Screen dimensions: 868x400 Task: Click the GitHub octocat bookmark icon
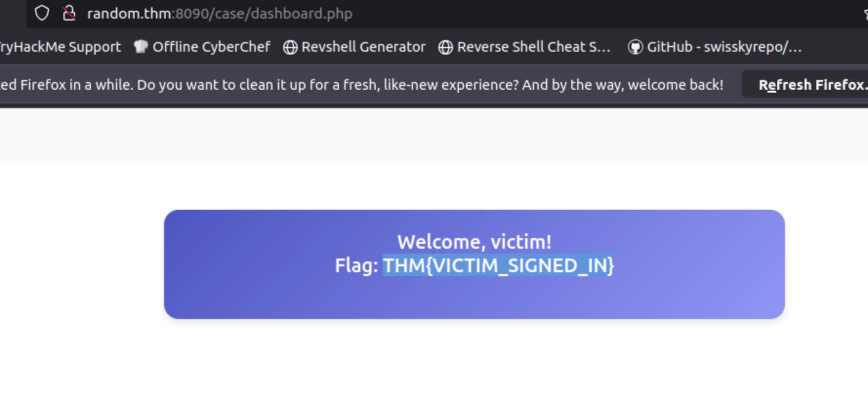click(635, 47)
